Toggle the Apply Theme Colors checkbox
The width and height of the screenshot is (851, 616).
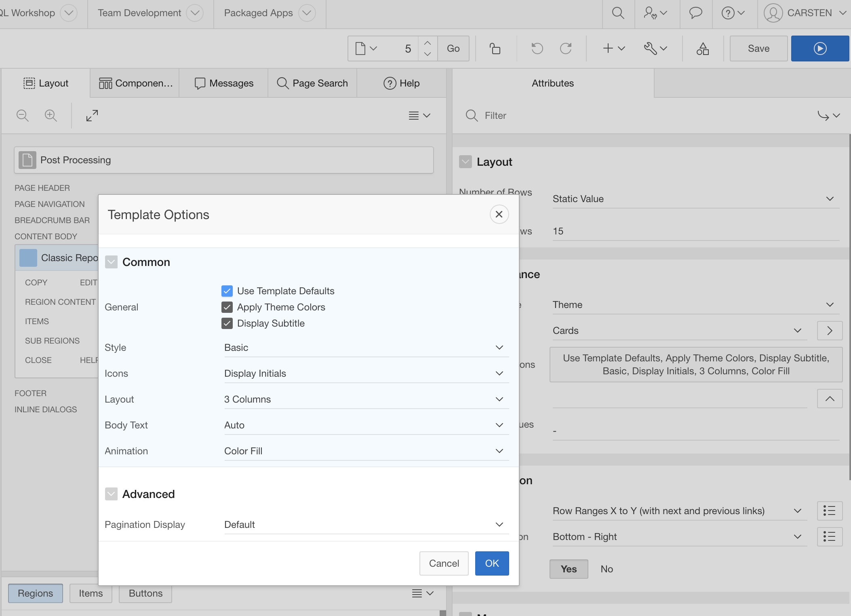pos(227,307)
